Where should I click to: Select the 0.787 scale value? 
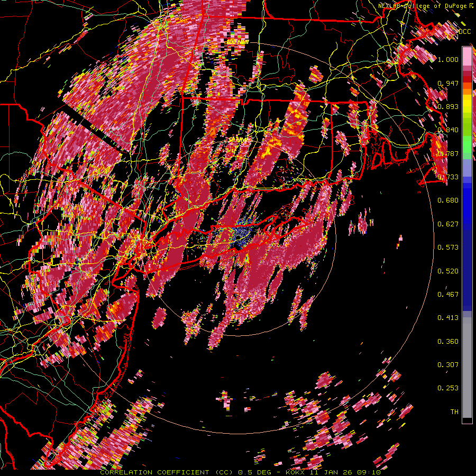click(448, 153)
